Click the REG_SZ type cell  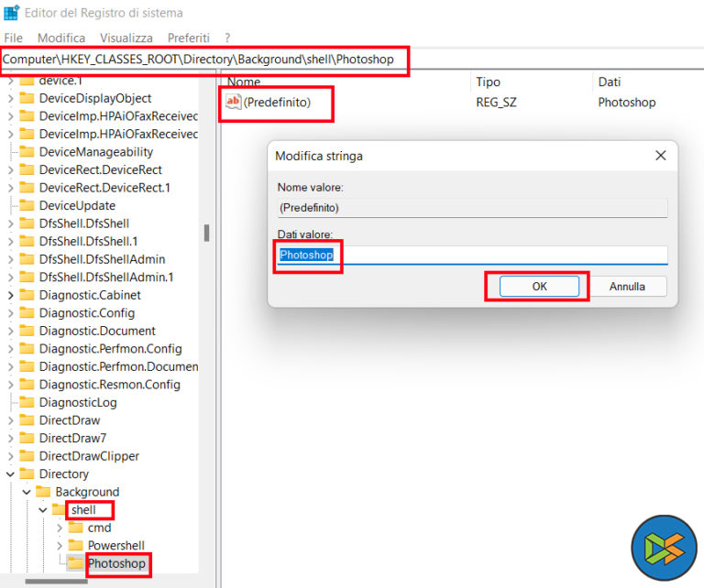pos(496,103)
